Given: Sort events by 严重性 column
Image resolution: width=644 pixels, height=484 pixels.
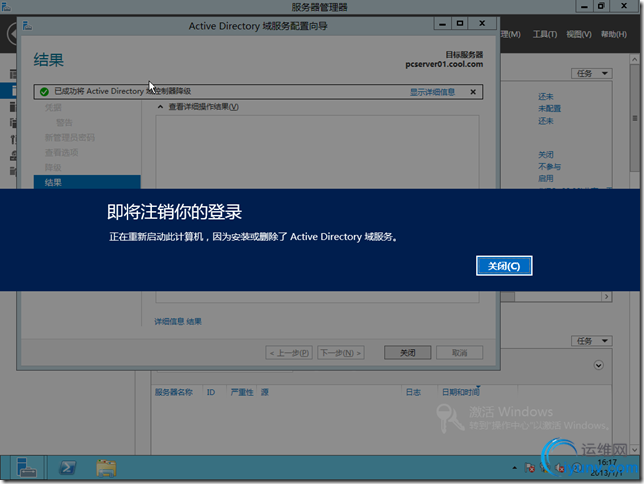Looking at the screenshot, I should point(242,392).
